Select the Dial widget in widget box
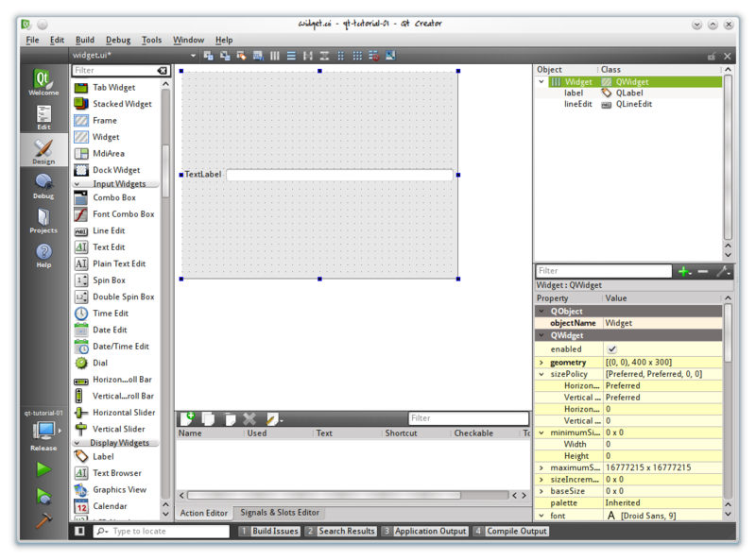This screenshot has width=756, height=560. (x=100, y=363)
